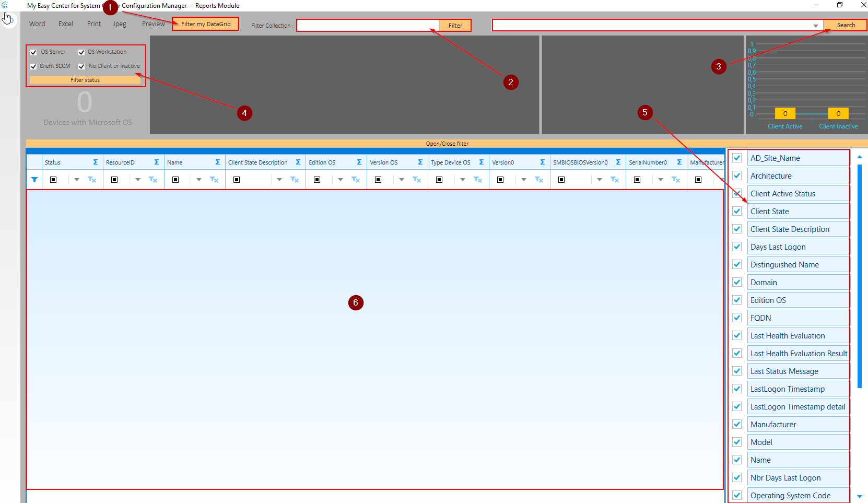Click the app logo icon in title bar
The image size is (868, 503).
click(x=5, y=5)
